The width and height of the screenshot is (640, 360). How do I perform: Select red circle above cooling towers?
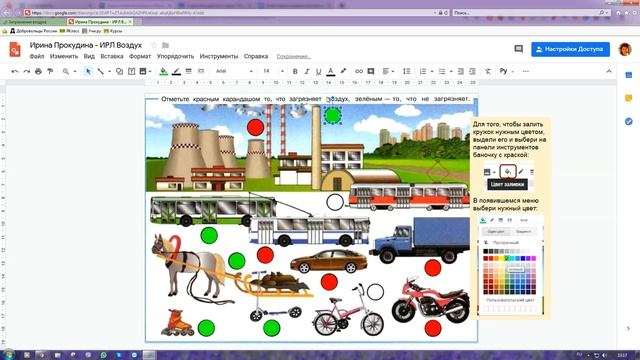pos(255,128)
